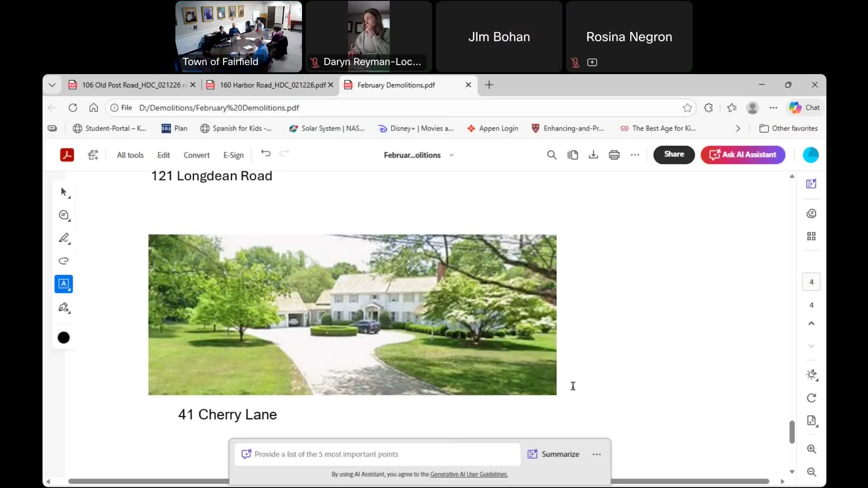
Task: Select the arrow selection tool
Action: point(64,192)
